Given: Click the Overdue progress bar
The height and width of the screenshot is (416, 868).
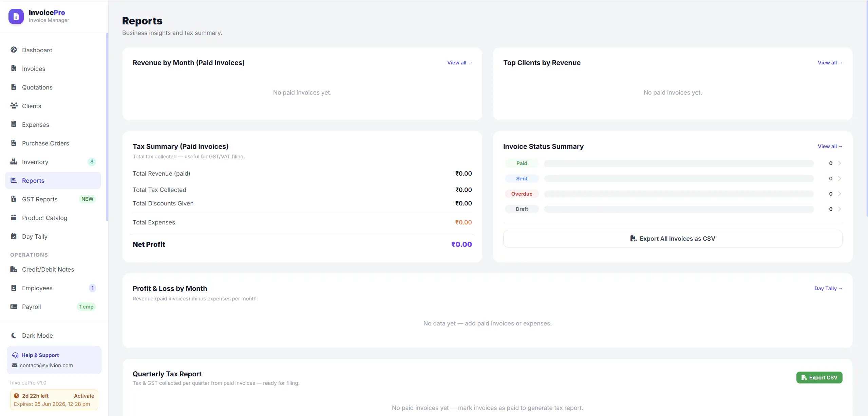Looking at the screenshot, I should [x=679, y=194].
